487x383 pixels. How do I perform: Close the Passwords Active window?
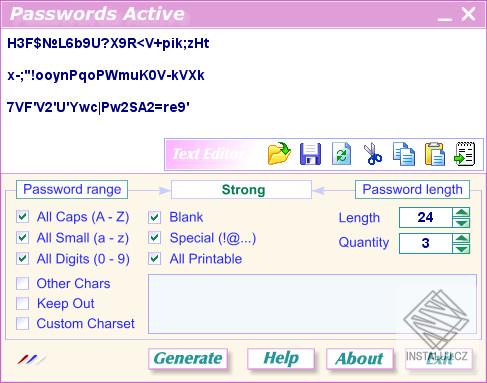point(468,14)
